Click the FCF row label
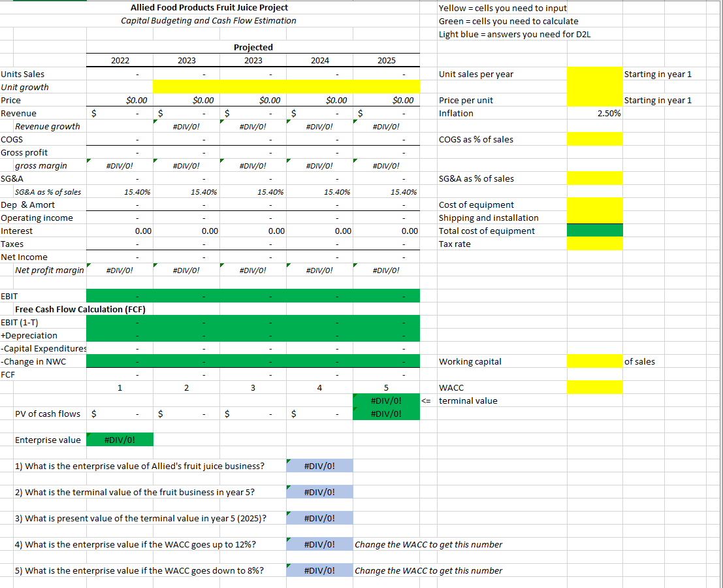 pyautogui.click(x=8, y=374)
